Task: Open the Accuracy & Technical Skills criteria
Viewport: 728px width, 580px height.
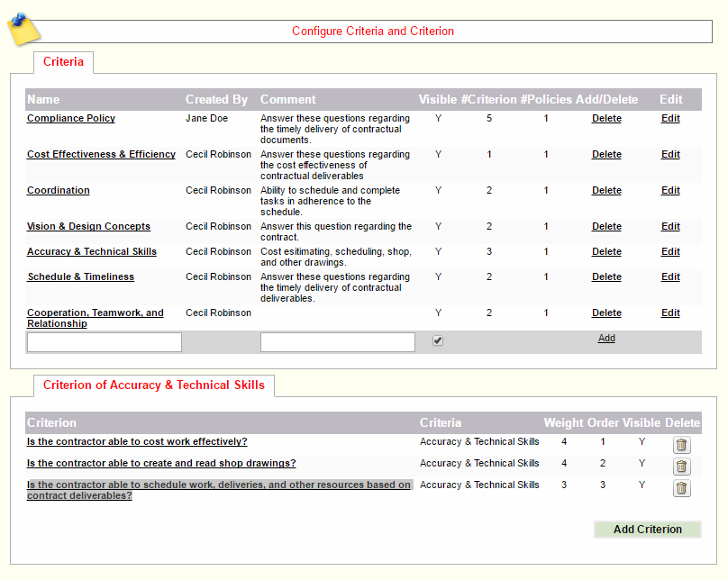Action: click(x=92, y=252)
